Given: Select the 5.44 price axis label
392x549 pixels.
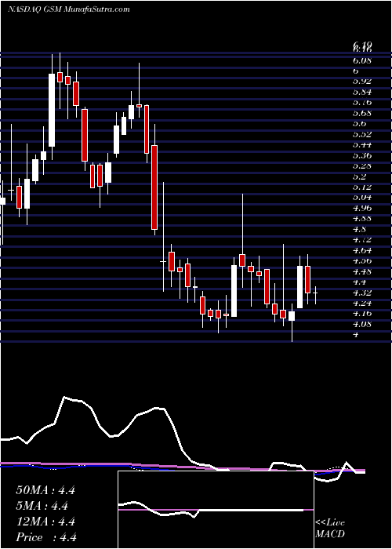Looking at the screenshot, I should pyautogui.click(x=362, y=144).
